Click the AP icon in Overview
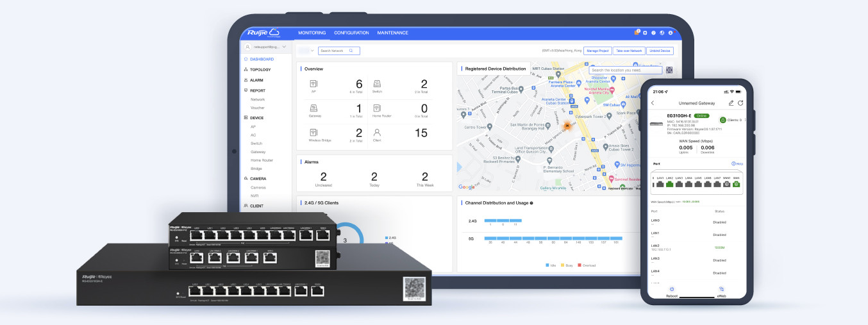Viewport: 868px width, 325px height. click(313, 84)
